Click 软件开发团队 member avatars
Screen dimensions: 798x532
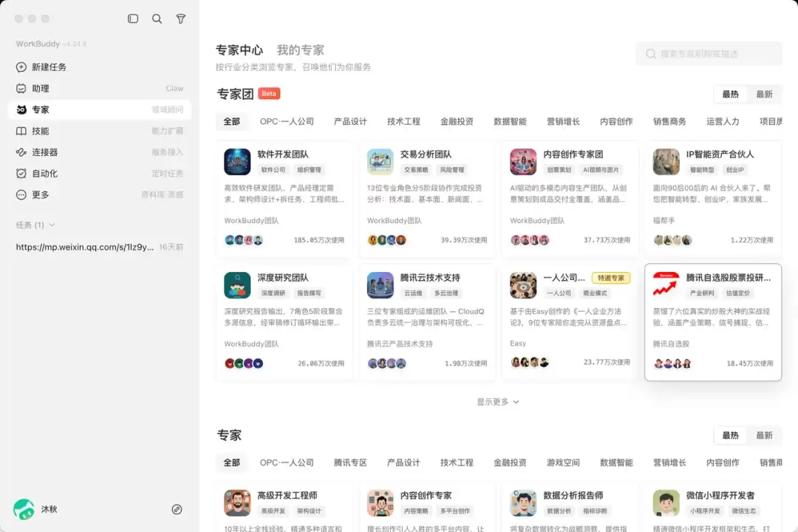244,240
